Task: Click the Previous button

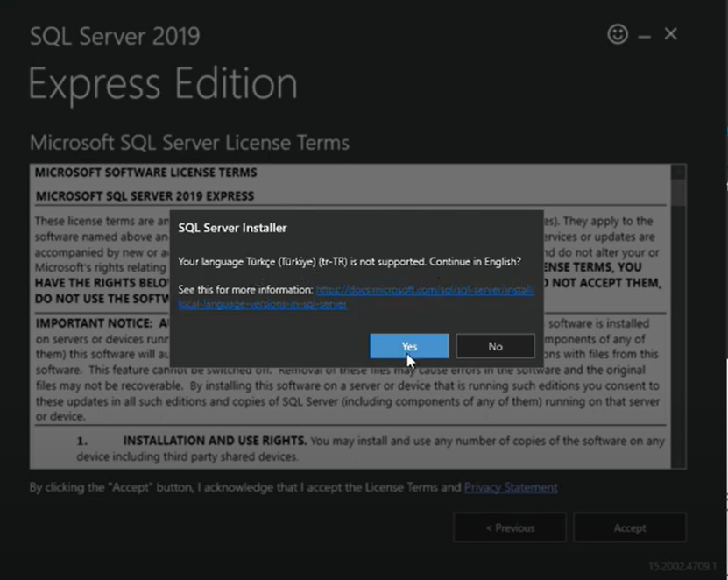Action: point(510,527)
